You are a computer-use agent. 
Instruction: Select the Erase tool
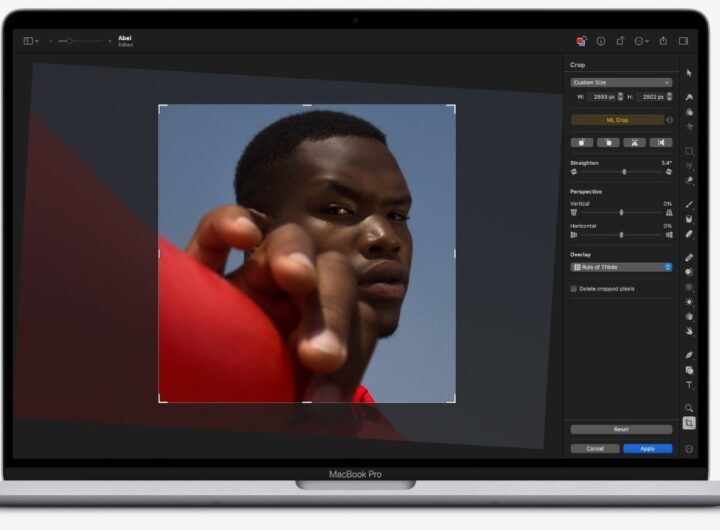689,234
